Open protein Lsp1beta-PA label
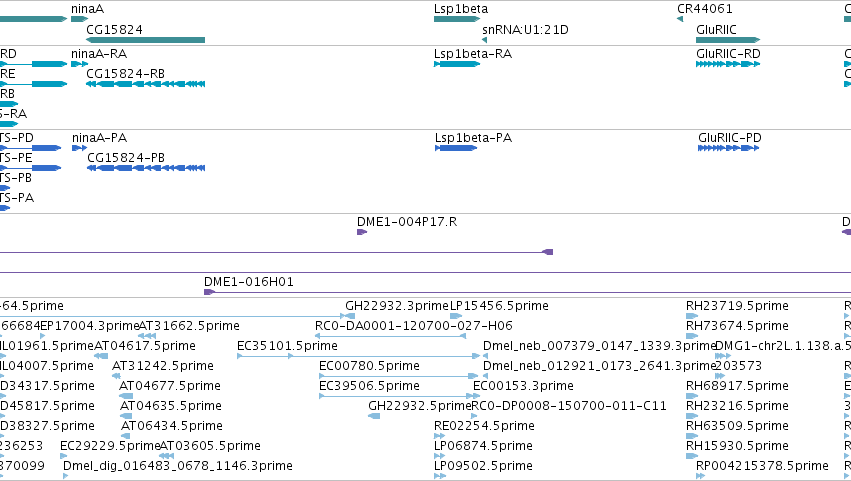851x481 pixels. point(473,138)
